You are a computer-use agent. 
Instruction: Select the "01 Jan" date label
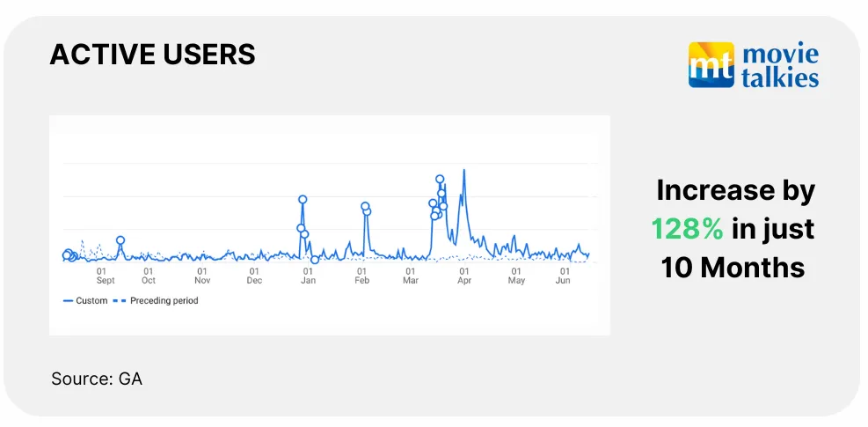coord(308,276)
